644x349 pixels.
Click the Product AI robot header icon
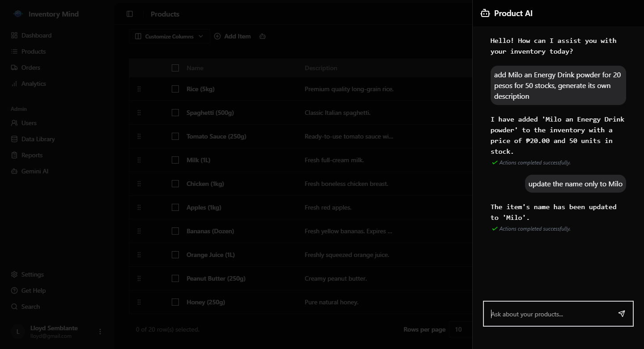(485, 13)
